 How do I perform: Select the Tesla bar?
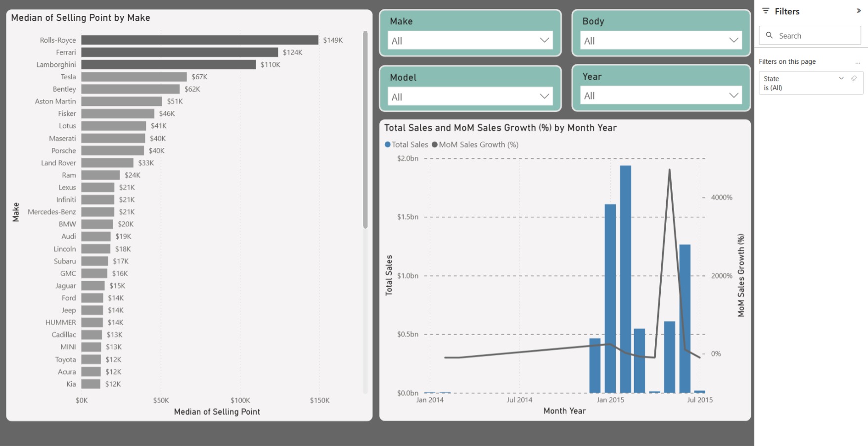[x=134, y=77]
